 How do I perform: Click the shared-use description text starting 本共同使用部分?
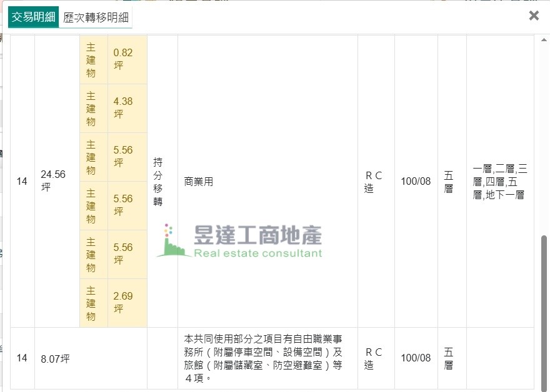coord(263,358)
